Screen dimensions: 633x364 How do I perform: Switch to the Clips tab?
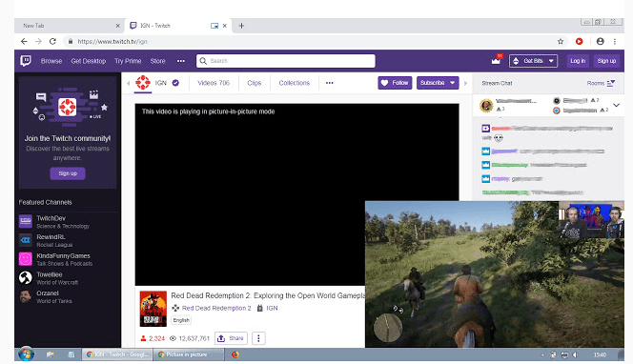(x=254, y=83)
